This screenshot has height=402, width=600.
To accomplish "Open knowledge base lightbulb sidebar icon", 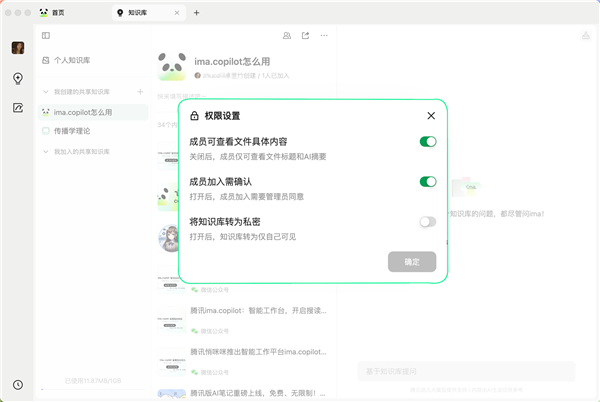I will tap(18, 78).
